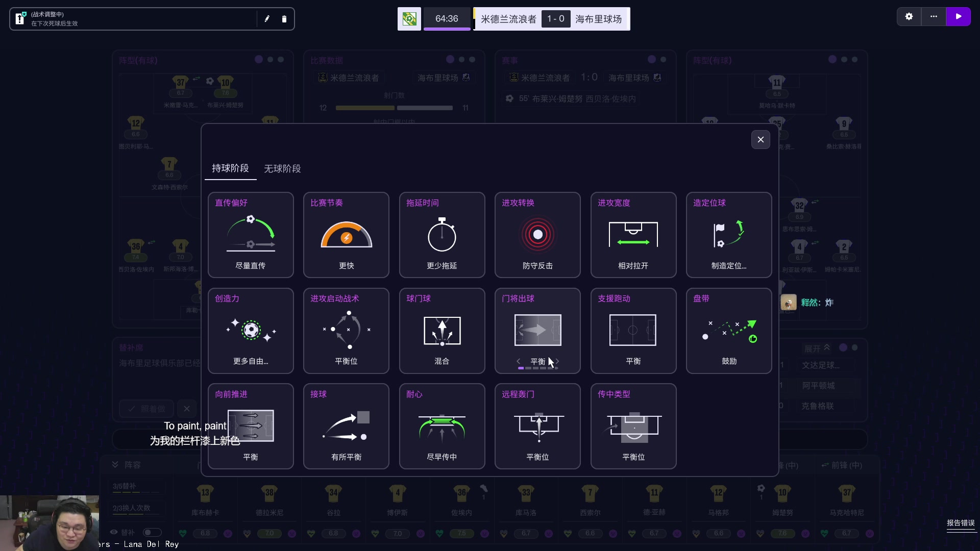The width and height of the screenshot is (980, 551).
Task: Open the 比赛节奏 tempo gauge tile
Action: point(346,235)
